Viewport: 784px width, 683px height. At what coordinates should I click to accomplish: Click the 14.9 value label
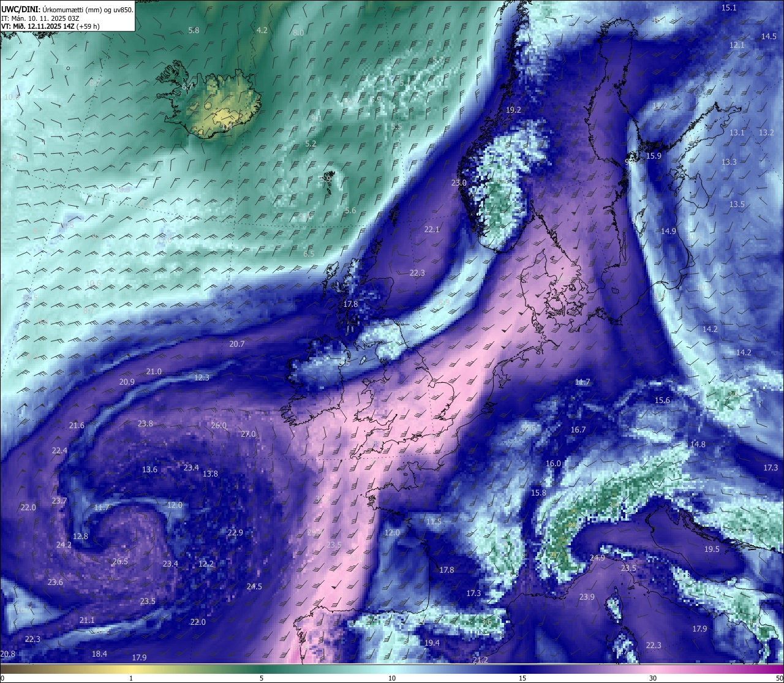(668, 231)
